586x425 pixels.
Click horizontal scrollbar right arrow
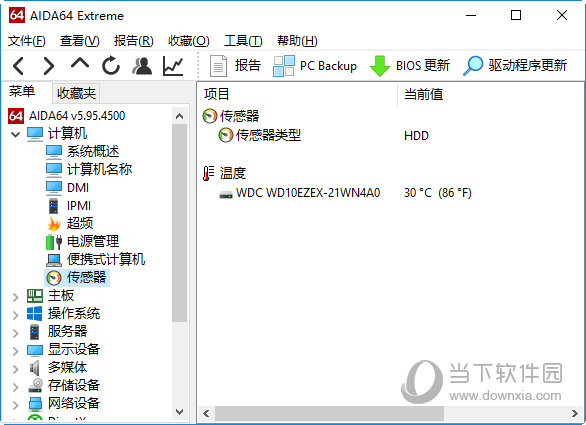point(575,413)
